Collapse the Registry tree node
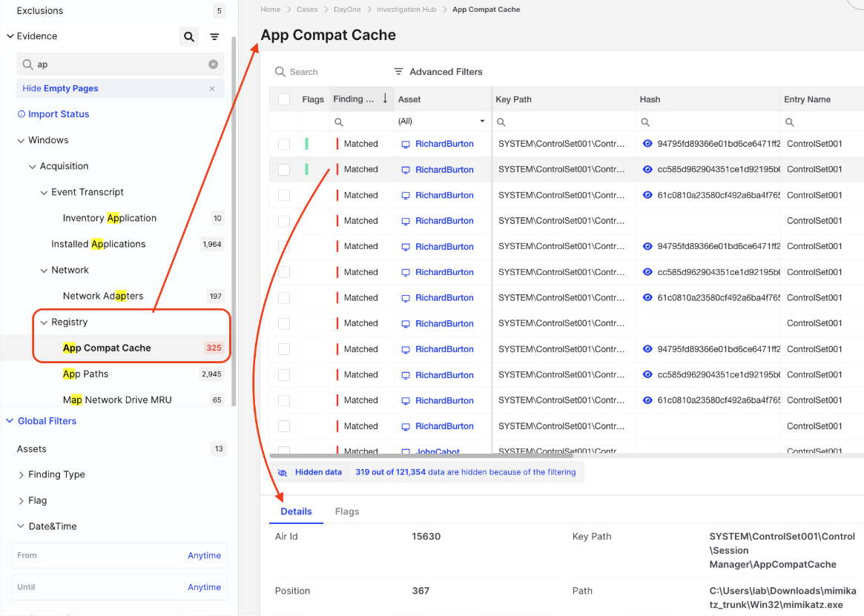This screenshot has height=616, width=864. click(44, 322)
